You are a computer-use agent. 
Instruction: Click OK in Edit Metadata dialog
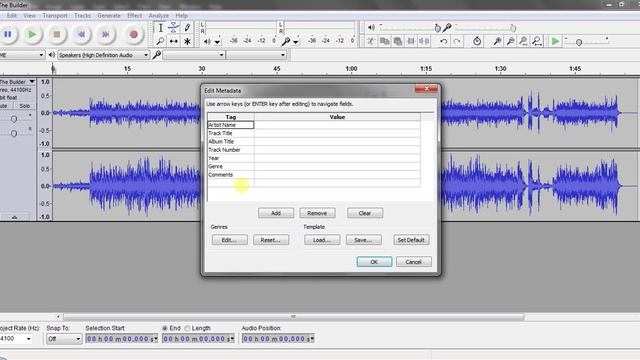[374, 262]
